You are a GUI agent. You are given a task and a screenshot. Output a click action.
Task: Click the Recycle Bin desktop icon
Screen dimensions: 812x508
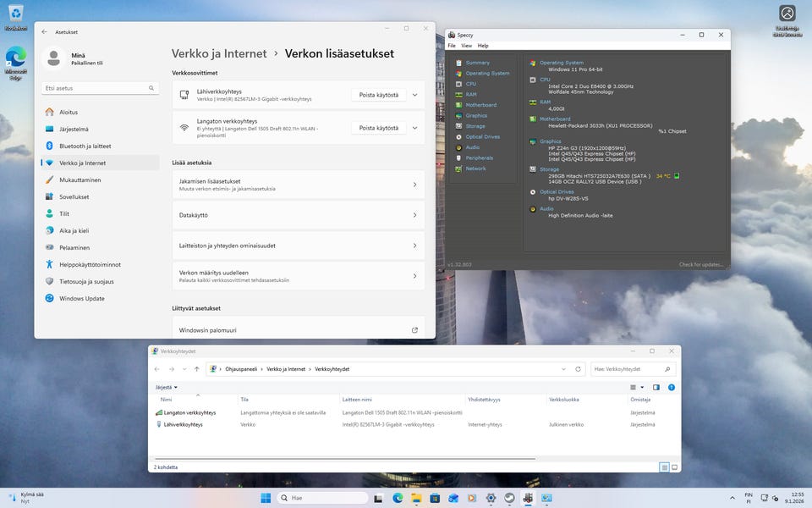point(15,14)
